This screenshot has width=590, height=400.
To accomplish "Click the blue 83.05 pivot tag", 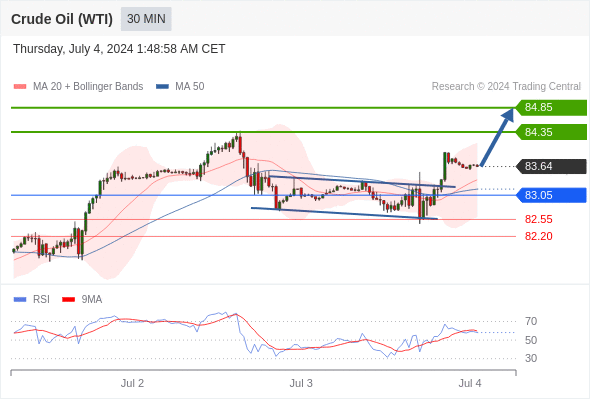I will tap(551, 195).
